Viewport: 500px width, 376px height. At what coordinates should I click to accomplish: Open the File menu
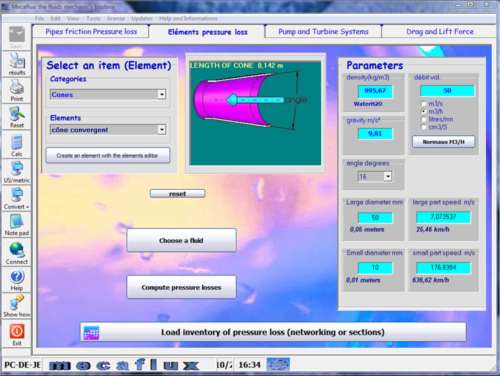39,18
